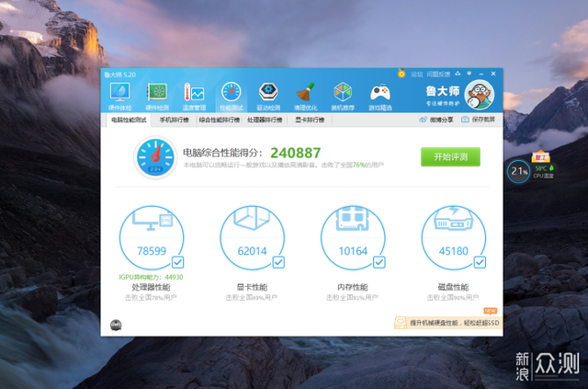Uncheck the memory performance checkbox
The height and width of the screenshot is (389, 588).
click(x=379, y=262)
